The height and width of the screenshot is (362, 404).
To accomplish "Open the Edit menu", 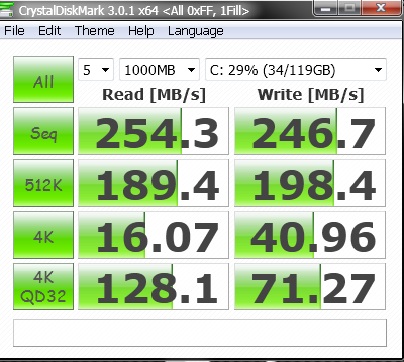I will click(49, 31).
